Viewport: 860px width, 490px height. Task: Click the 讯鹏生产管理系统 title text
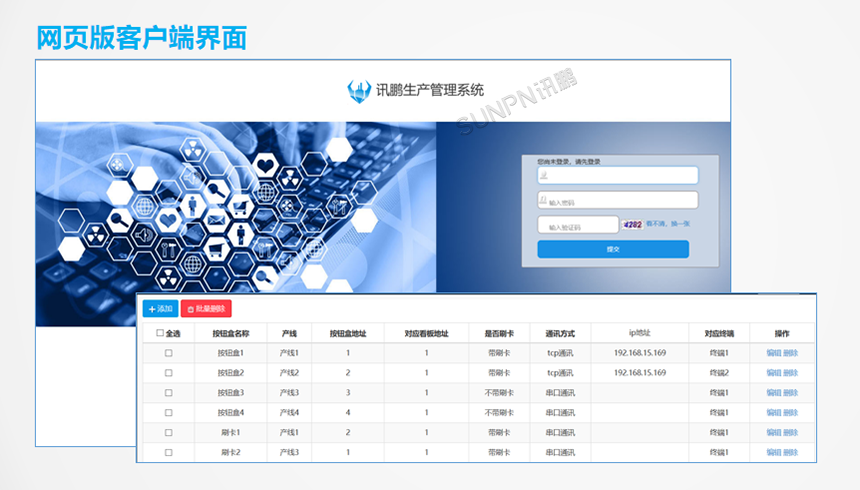429,91
